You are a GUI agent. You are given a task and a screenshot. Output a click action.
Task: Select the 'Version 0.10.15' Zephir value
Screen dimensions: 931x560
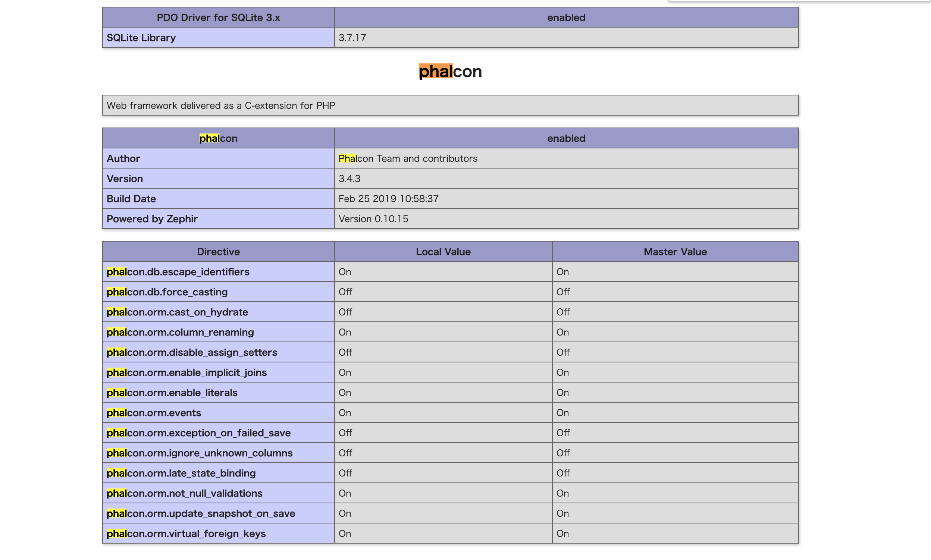tap(373, 218)
